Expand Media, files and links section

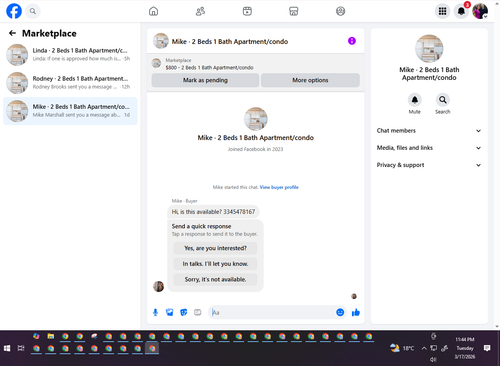429,148
